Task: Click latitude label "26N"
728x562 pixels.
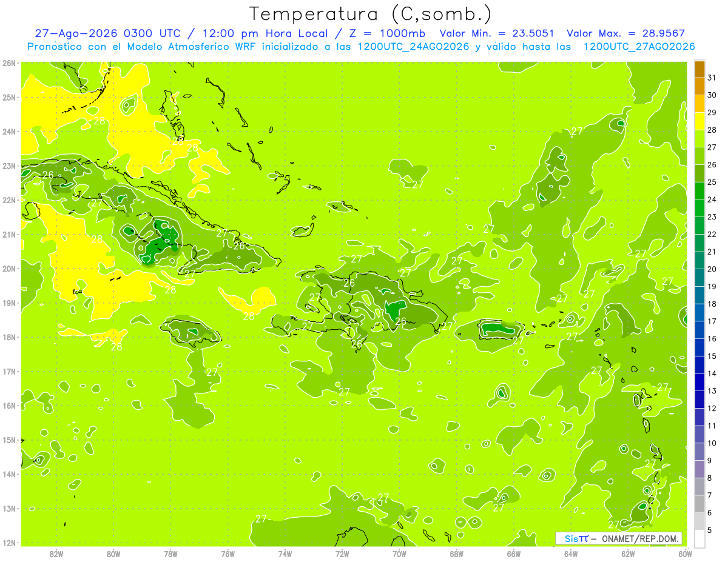Action: click(x=9, y=63)
